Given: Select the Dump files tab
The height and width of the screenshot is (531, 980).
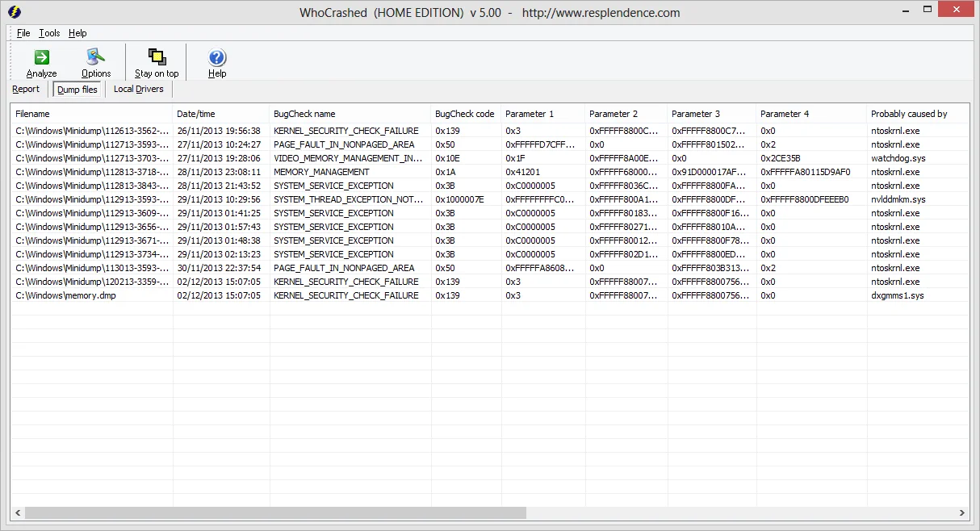Looking at the screenshot, I should 77,90.
